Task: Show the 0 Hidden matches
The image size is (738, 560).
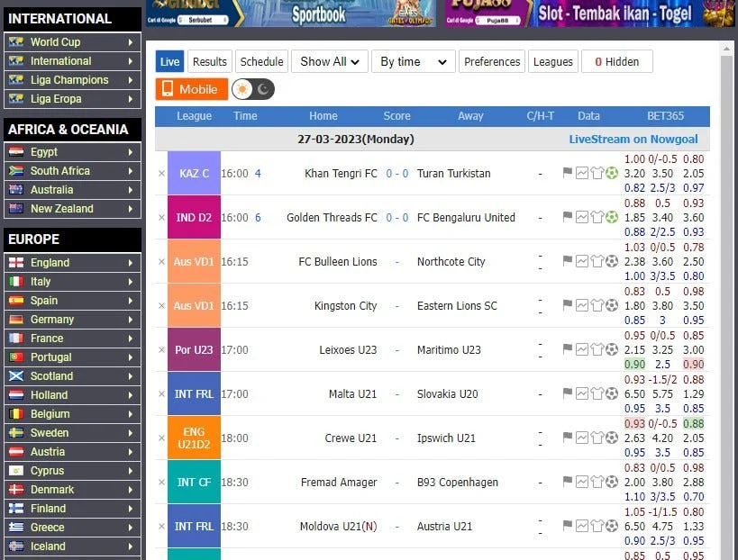Action: click(617, 61)
